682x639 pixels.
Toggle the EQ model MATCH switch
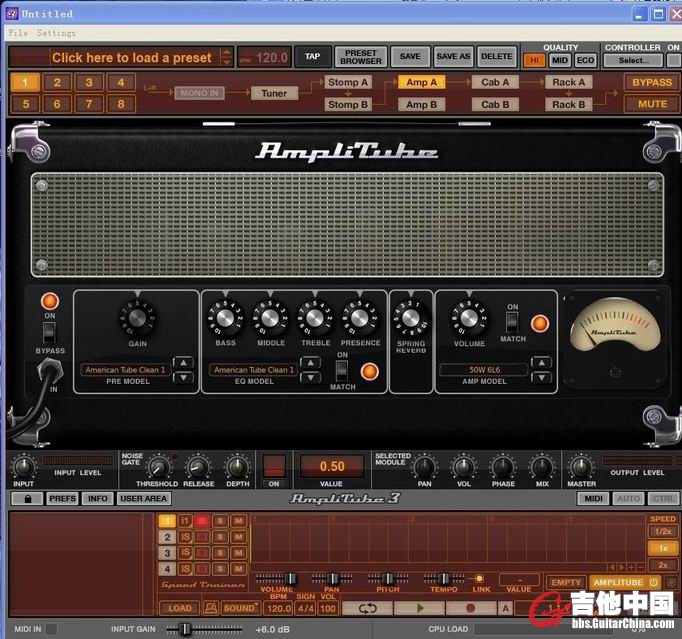tap(341, 371)
